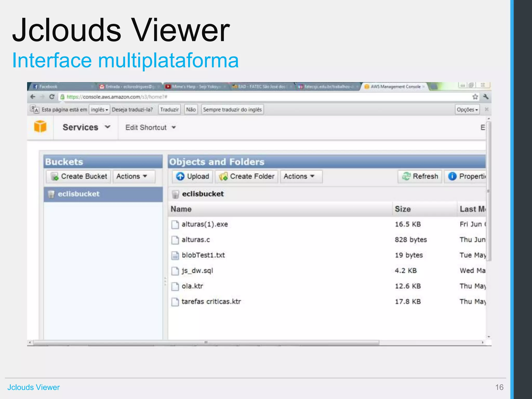Image resolution: width=532 pixels, height=399 pixels.
Task: Click the file icon of tarefas criticas.ktr
Action: click(x=175, y=302)
